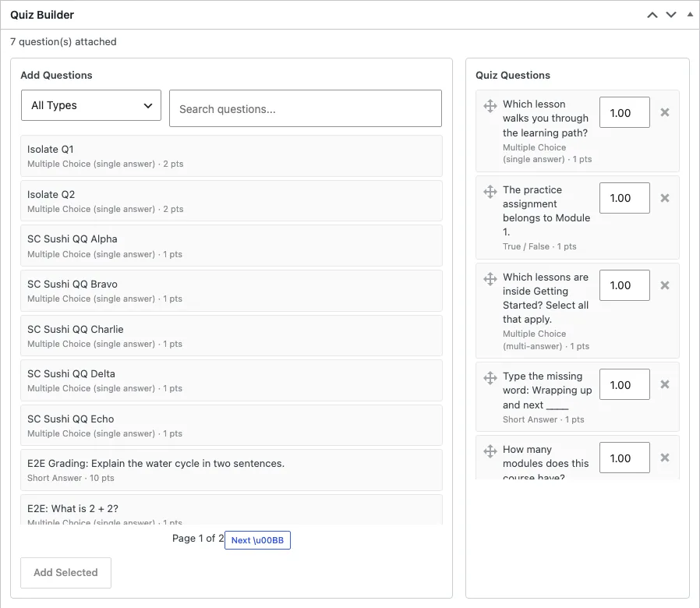Remove the Getting Started lessons question
Screen dimensions: 700x608
click(x=665, y=285)
